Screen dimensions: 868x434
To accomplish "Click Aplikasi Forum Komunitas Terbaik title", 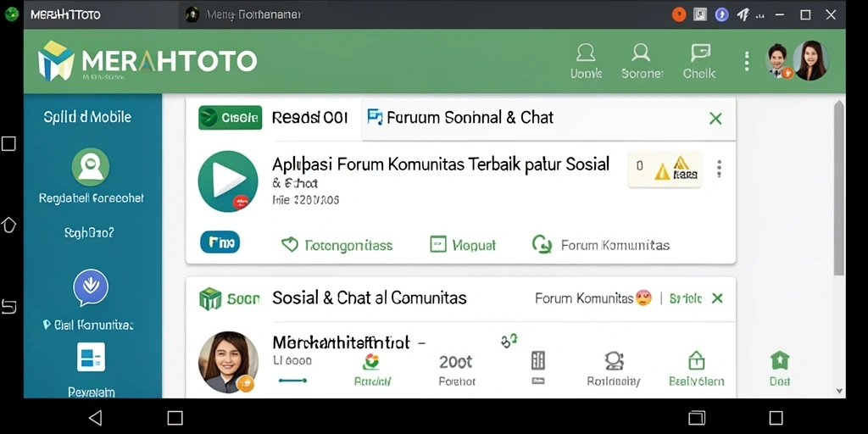I will (x=441, y=164).
